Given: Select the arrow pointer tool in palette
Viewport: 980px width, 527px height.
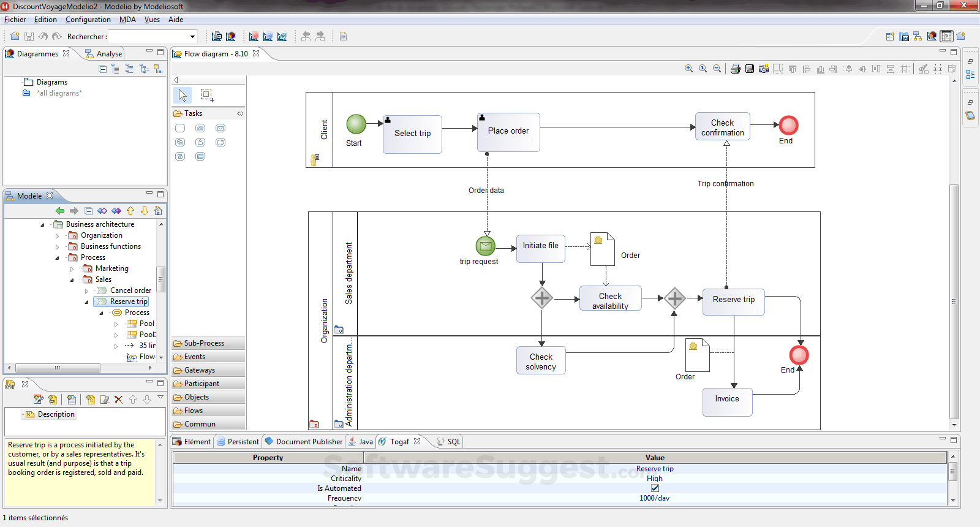Looking at the screenshot, I should click(183, 95).
